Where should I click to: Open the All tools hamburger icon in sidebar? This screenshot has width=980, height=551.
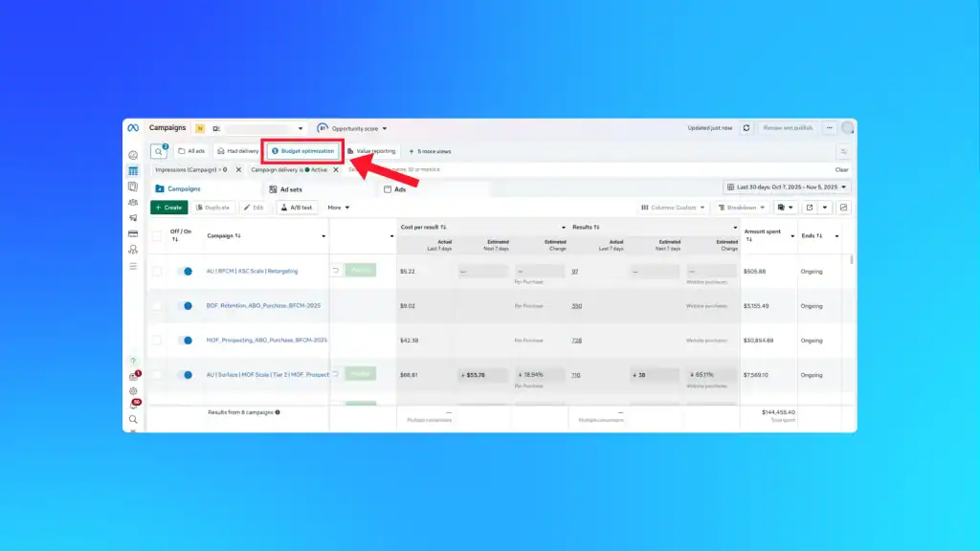coord(133,266)
